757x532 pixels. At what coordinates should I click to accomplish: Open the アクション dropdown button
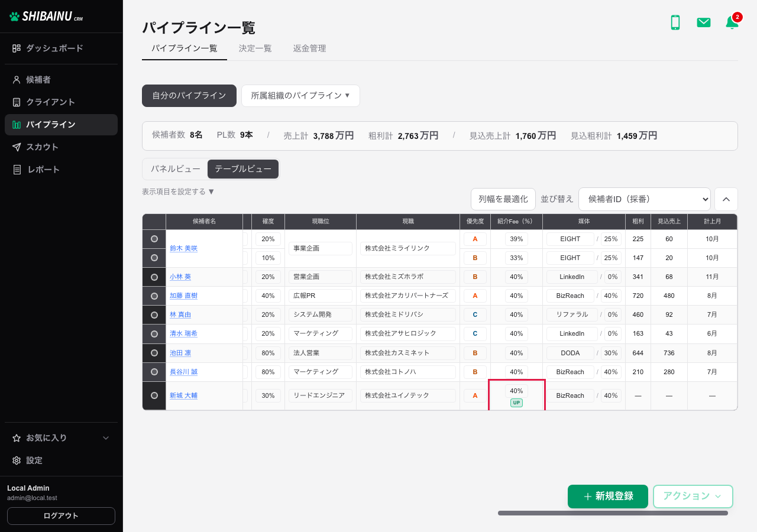(x=693, y=497)
